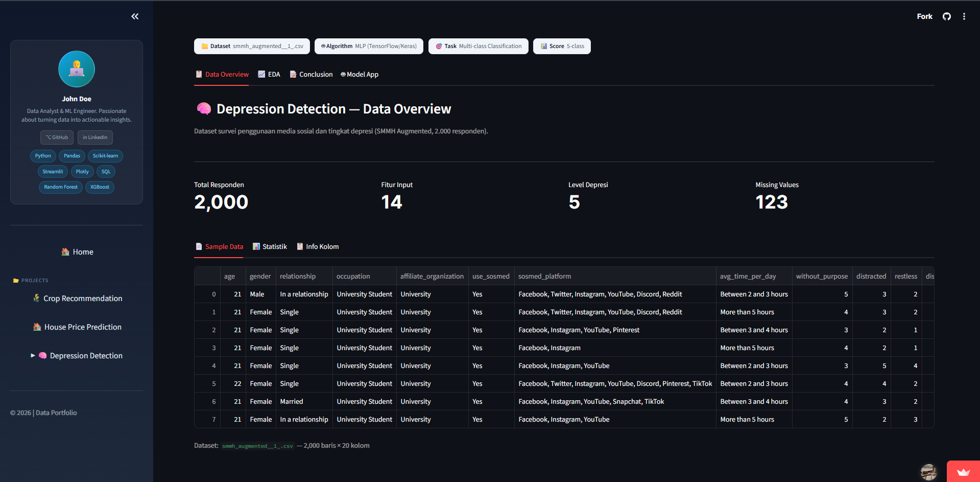980x482 pixels.
Task: Click the brain icon beside the title
Action: coord(204,108)
